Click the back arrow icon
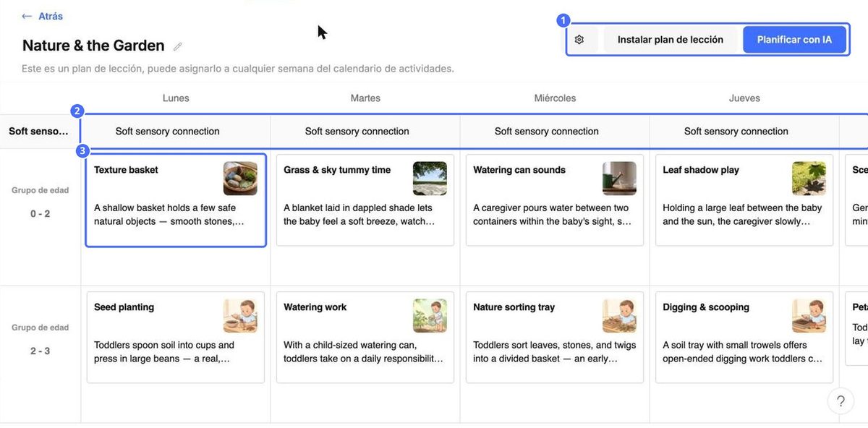 click(27, 16)
